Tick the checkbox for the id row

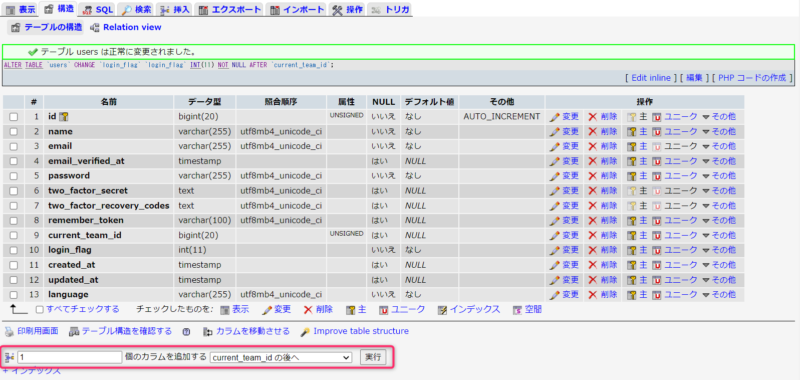point(14,117)
